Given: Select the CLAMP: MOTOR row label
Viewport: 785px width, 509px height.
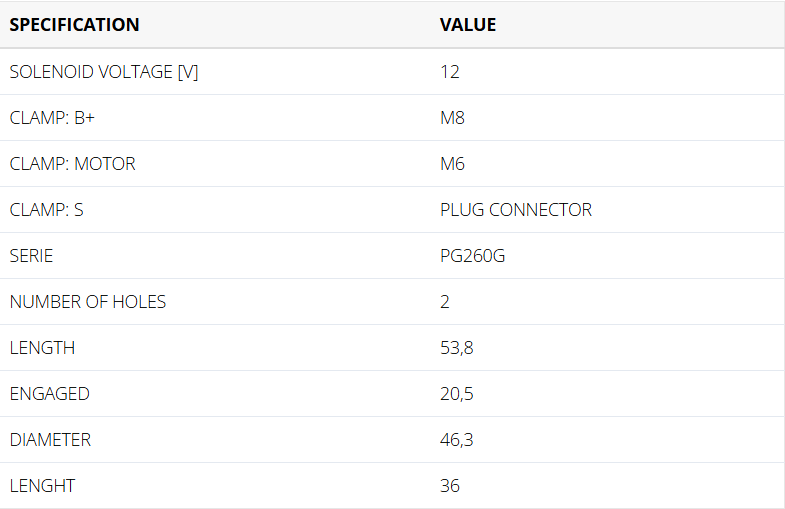Looking at the screenshot, I should click(72, 164).
